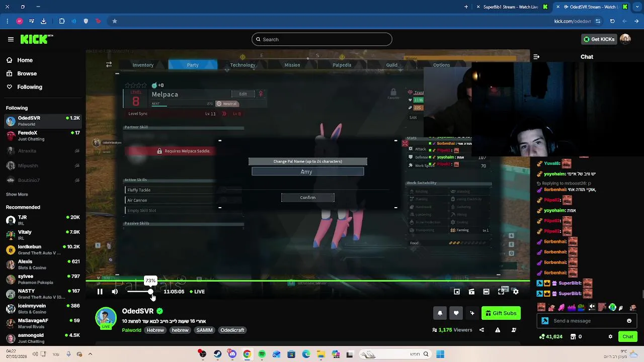Open Boutinio7 channel in sidebar
Image resolution: width=644 pixels, height=362 pixels.
pyautogui.click(x=43, y=180)
